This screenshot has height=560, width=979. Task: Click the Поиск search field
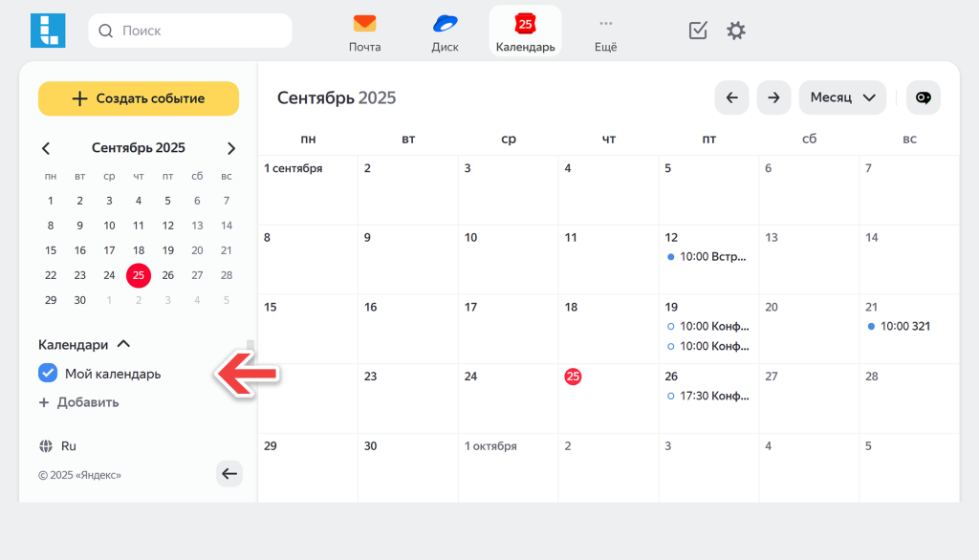point(190,31)
